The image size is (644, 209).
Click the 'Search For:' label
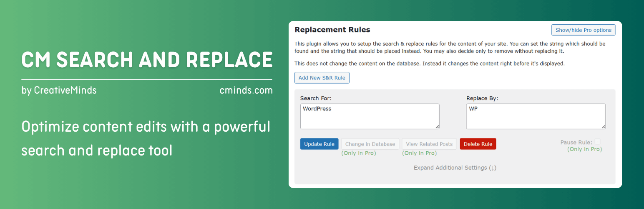pyautogui.click(x=316, y=98)
